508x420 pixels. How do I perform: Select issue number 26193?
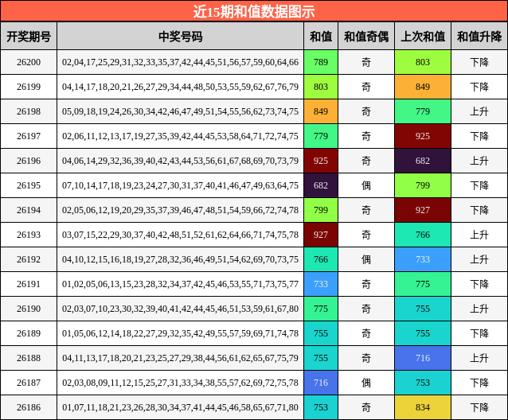tap(29, 235)
